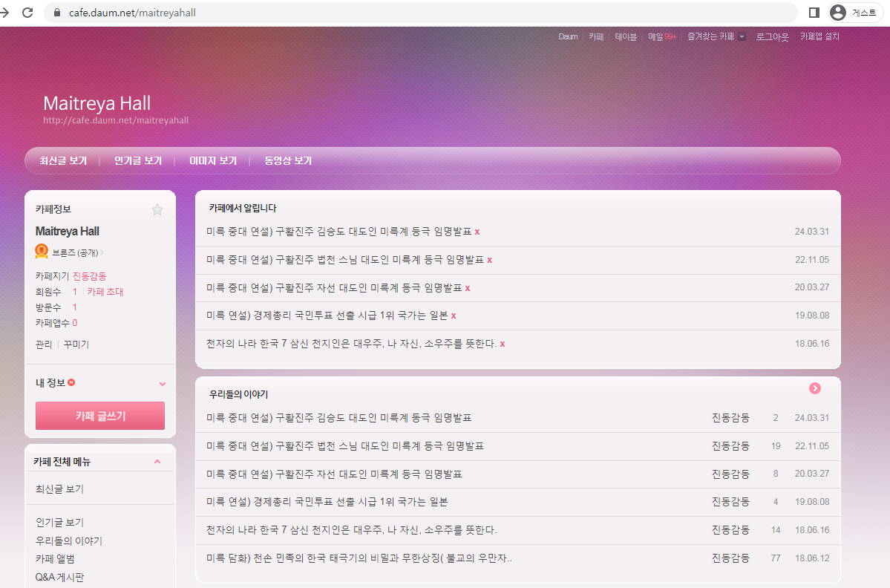
Task: Open the 관리 management link
Action: tap(44, 344)
